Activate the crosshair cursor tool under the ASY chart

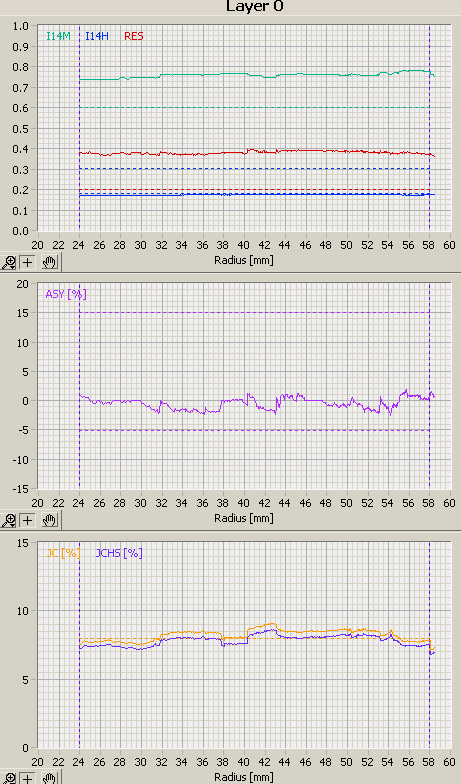tap(28, 520)
